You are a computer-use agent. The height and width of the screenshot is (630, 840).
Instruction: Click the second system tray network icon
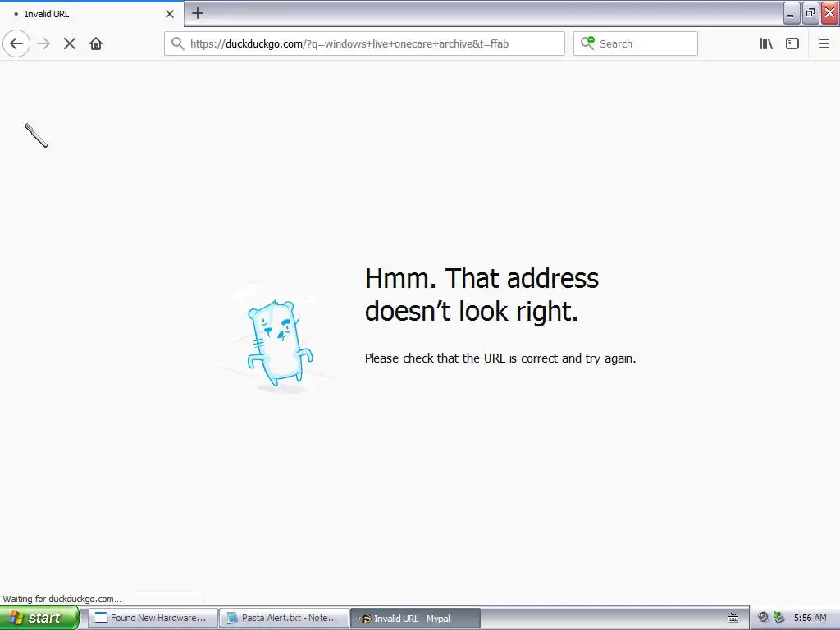click(779, 617)
